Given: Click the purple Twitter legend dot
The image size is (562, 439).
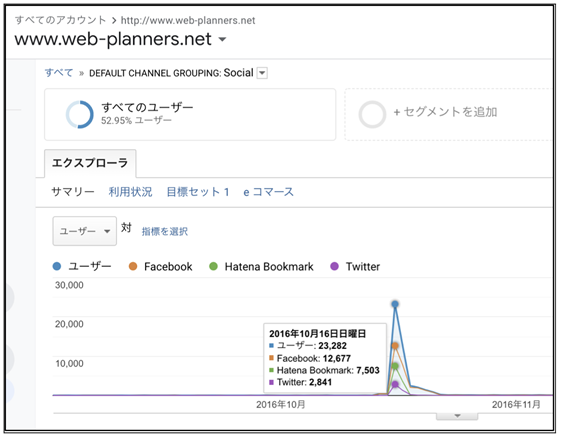Looking at the screenshot, I should (x=334, y=266).
